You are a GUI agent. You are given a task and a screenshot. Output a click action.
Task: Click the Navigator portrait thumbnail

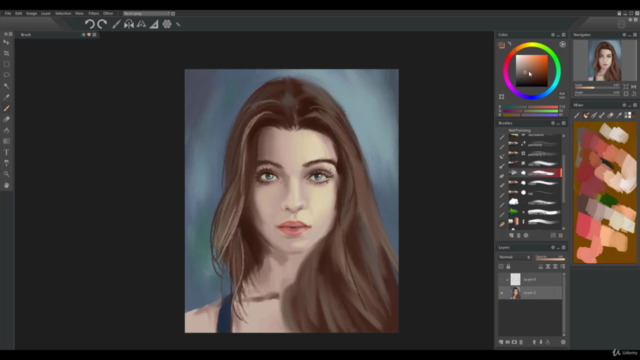(604, 60)
